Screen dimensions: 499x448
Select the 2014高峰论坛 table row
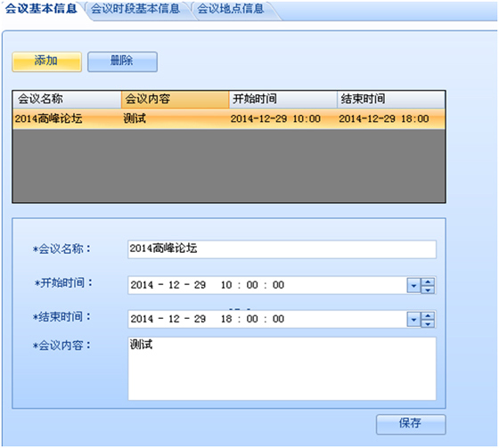[229, 118]
